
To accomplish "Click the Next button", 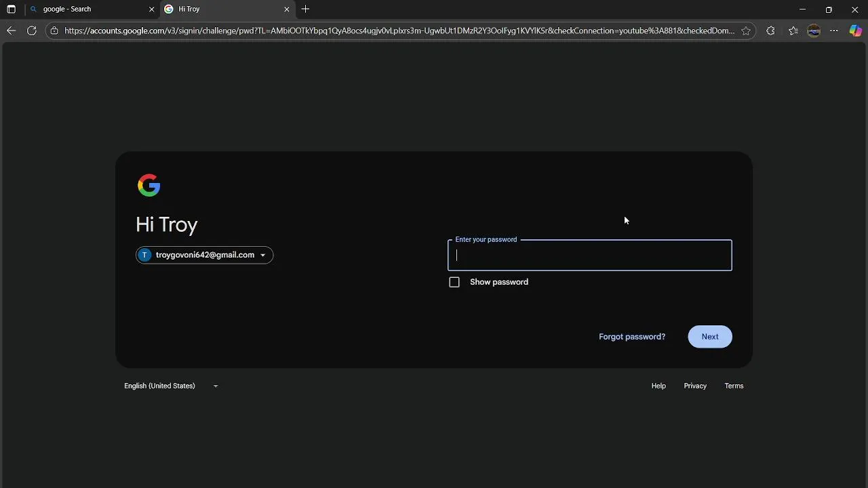I will [710, 337].
